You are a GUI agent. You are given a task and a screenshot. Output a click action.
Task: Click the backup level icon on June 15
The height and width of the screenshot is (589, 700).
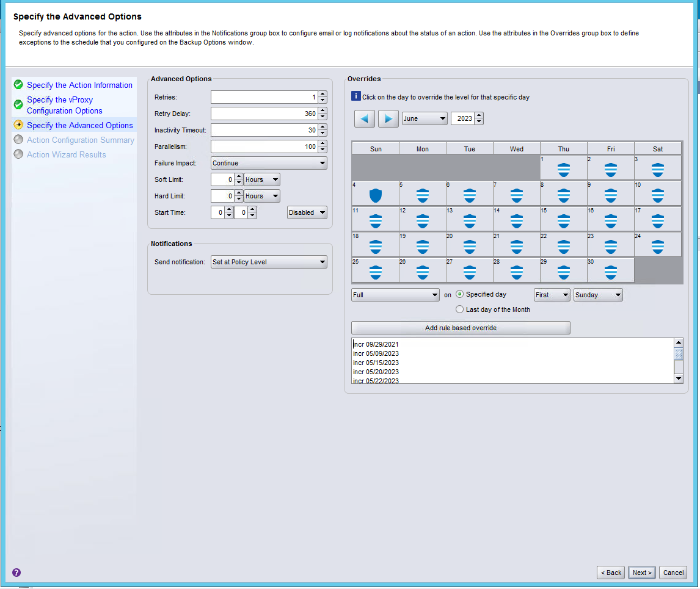[x=564, y=220]
